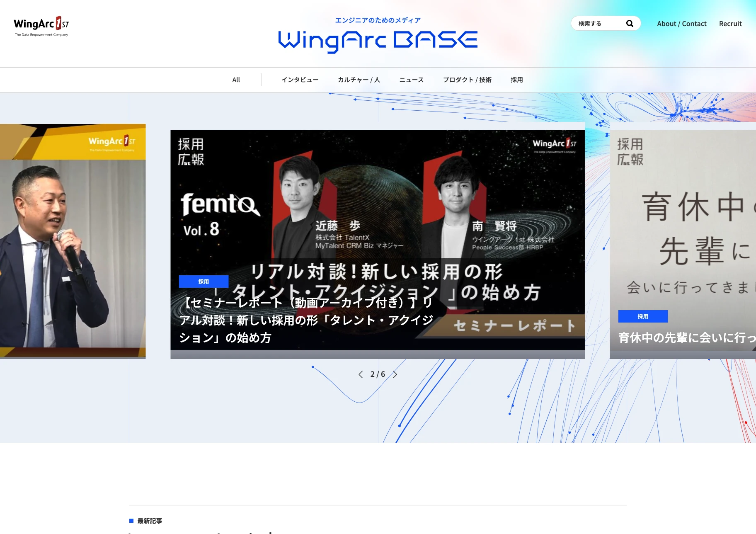
Task: Click the seminar report article title text
Action: coord(307,320)
